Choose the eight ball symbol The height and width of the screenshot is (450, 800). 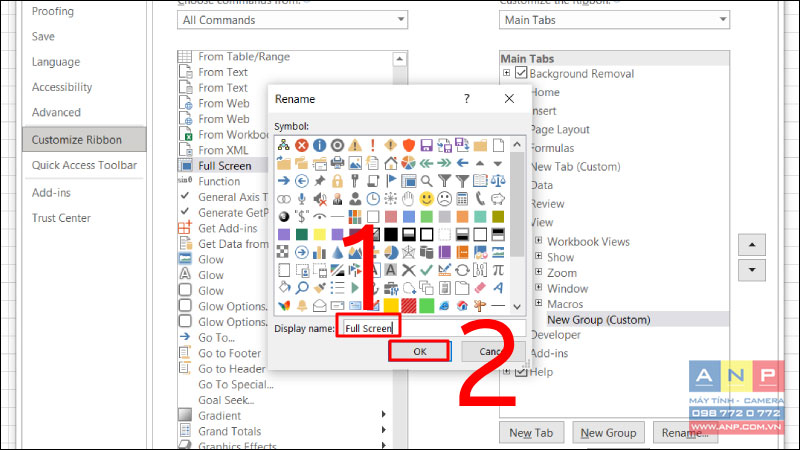tap(284, 216)
